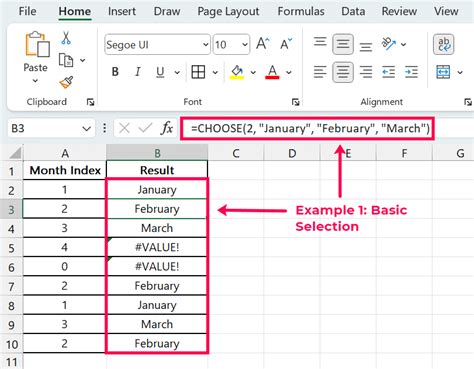Viewport: 474px width, 369px height.
Task: Toggle horizontal Center alignment
Action: pyautogui.click(x=343, y=72)
